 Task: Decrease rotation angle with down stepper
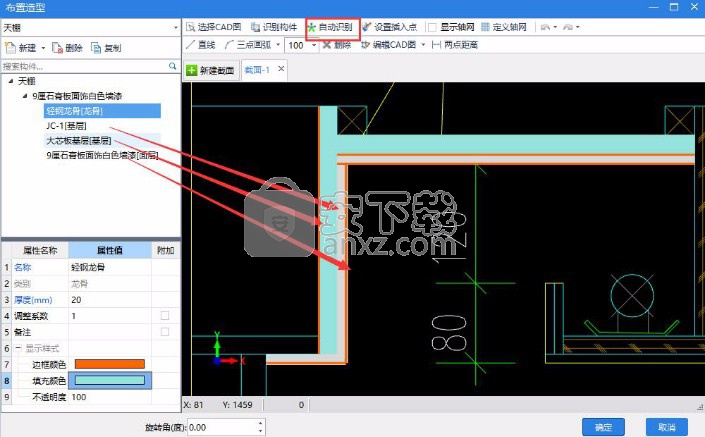click(x=261, y=431)
